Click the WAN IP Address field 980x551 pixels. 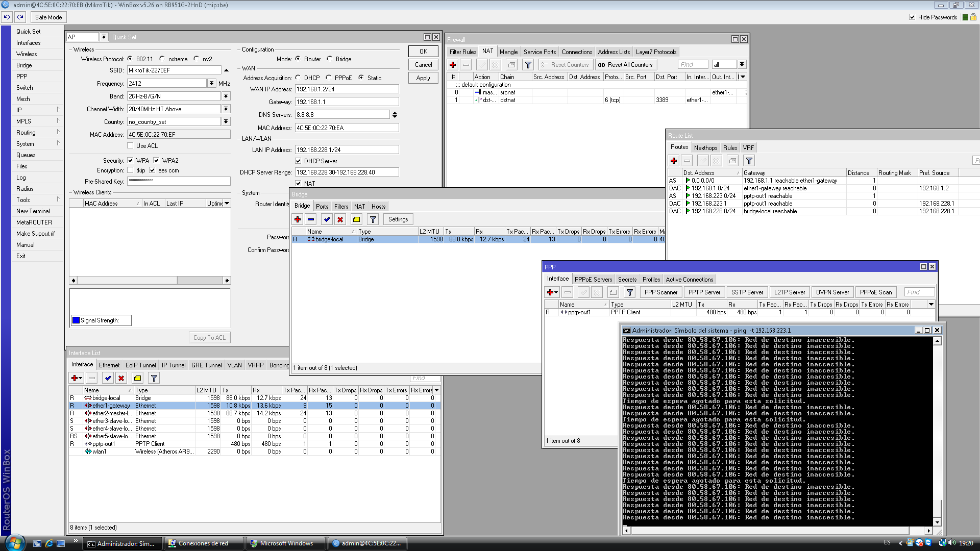(x=347, y=89)
